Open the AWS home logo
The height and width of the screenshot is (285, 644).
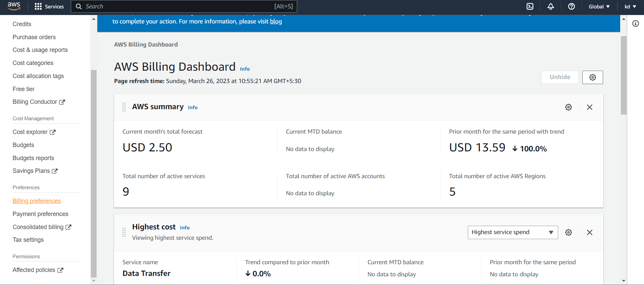coord(14,6)
